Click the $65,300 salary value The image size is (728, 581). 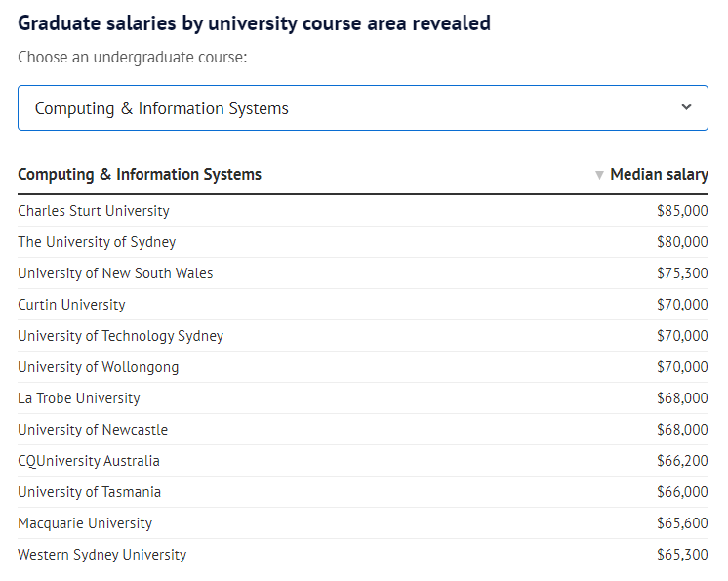pos(682,555)
